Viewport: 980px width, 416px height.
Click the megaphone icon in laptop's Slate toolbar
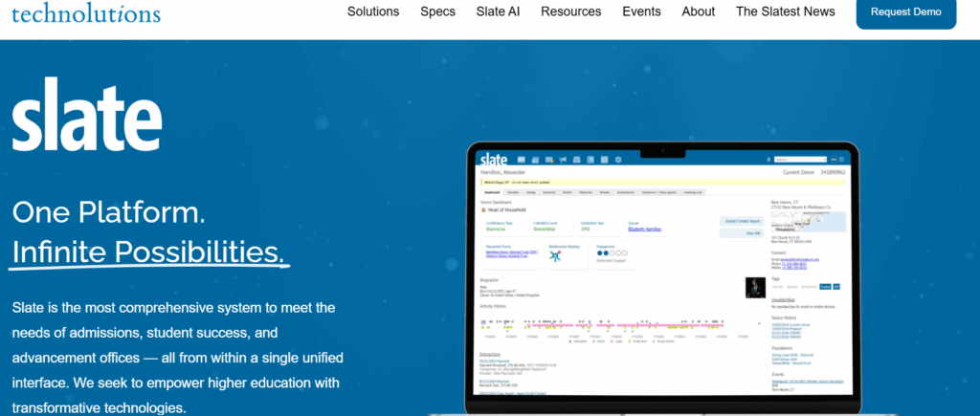(563, 160)
